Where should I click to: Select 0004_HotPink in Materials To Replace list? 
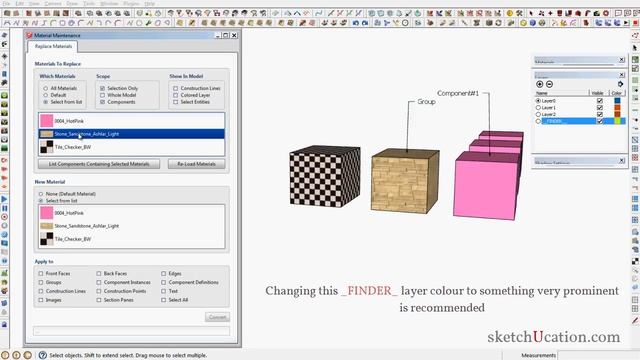131,121
